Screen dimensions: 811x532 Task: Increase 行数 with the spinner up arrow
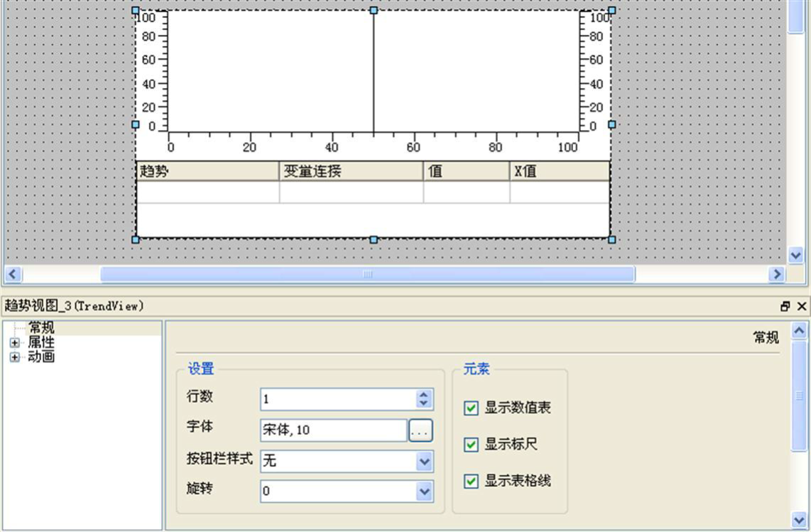423,395
